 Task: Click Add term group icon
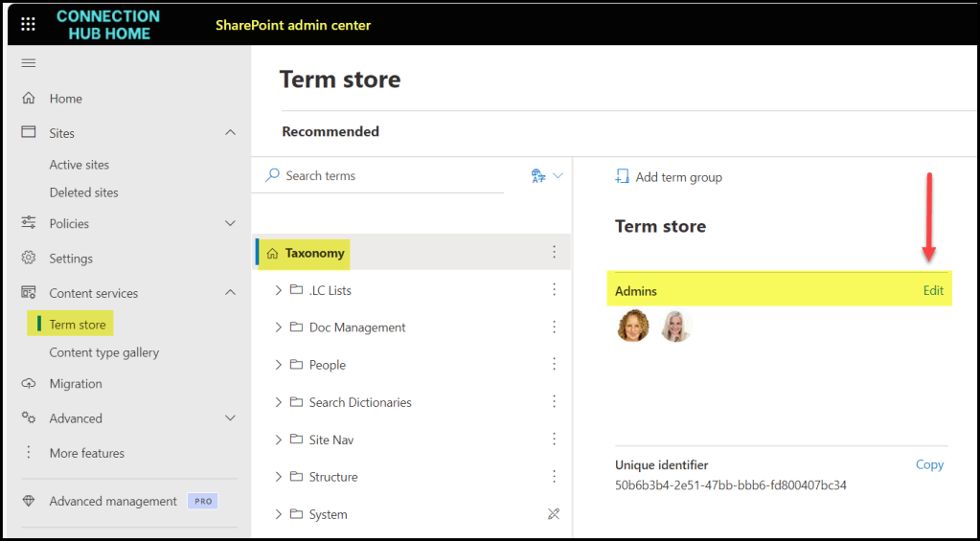pyautogui.click(x=623, y=177)
